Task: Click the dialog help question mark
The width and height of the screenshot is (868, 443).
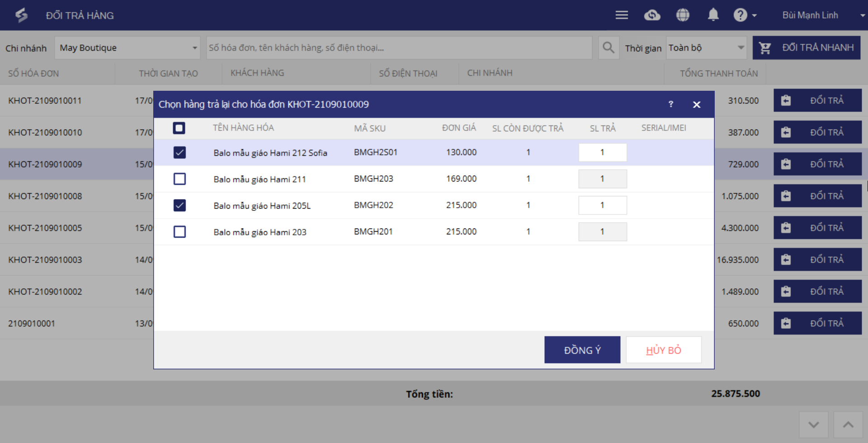Action: [x=671, y=104]
